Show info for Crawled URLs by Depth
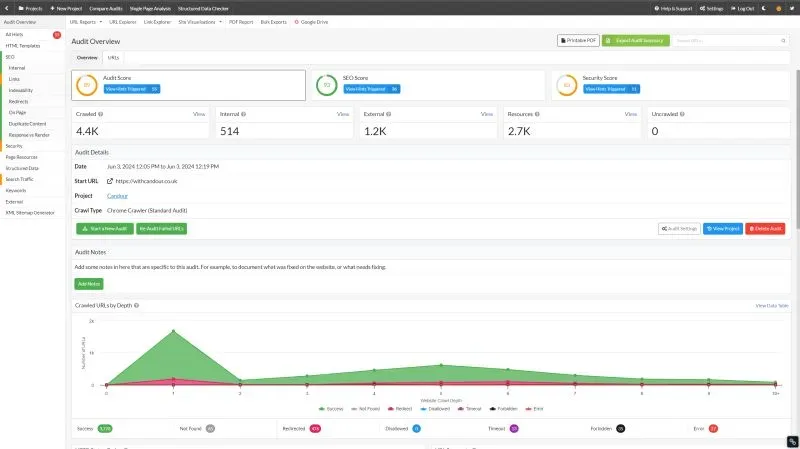This screenshot has height=449, width=800. tap(136, 306)
